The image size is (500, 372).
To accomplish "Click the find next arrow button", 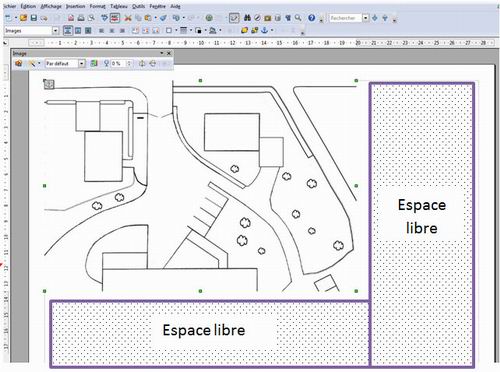I will coord(375,18).
